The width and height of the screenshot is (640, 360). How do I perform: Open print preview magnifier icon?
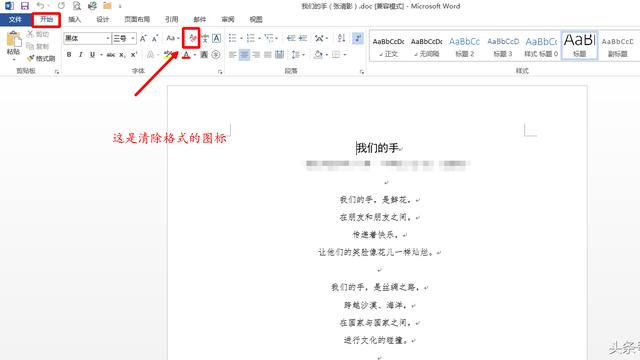(76, 6)
